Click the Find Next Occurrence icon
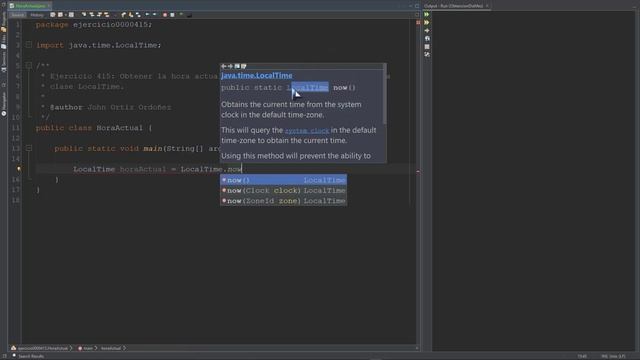Viewport: 640px width, 360px height. click(x=99, y=15)
